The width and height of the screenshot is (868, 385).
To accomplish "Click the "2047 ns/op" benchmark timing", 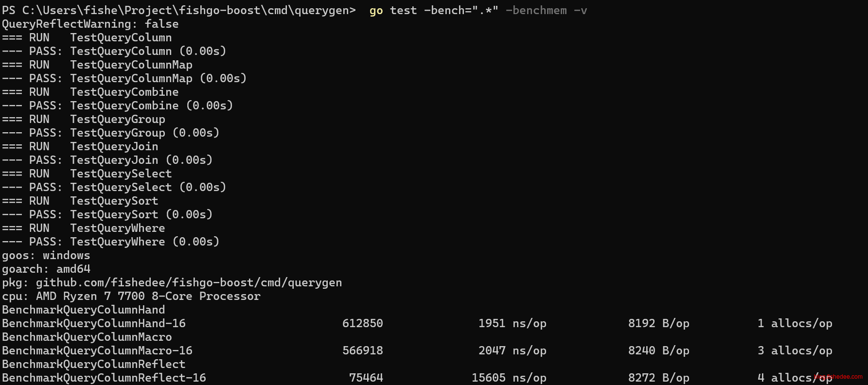I will (512, 350).
